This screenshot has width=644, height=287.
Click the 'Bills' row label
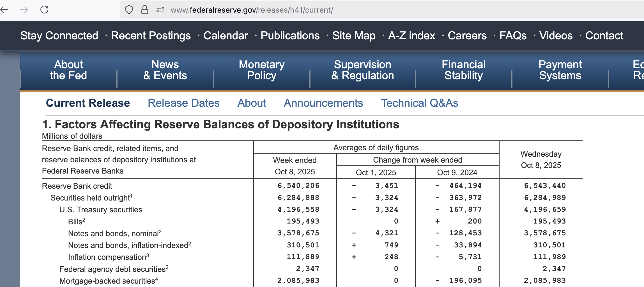(x=77, y=221)
